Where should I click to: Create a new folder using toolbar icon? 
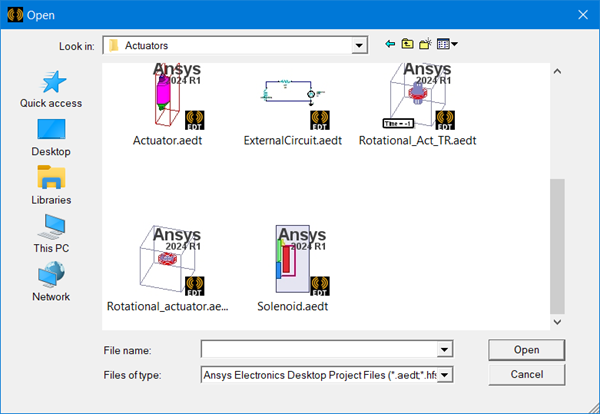[x=425, y=44]
